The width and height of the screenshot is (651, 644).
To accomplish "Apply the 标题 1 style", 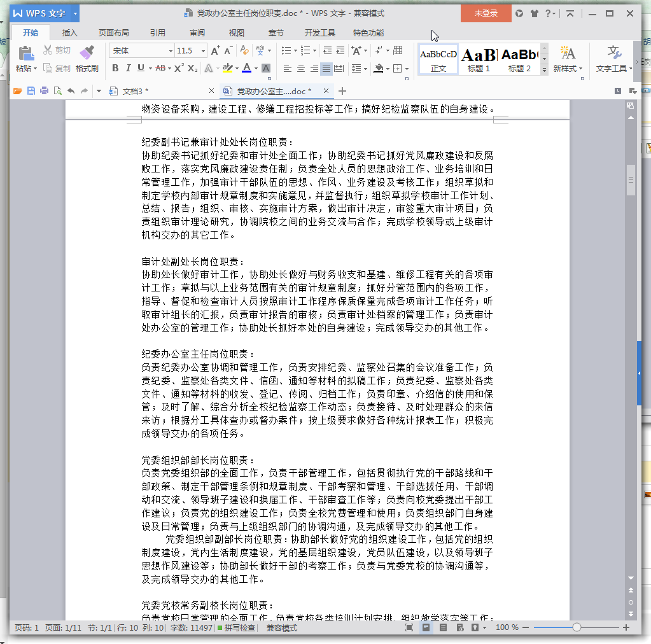I will click(479, 60).
